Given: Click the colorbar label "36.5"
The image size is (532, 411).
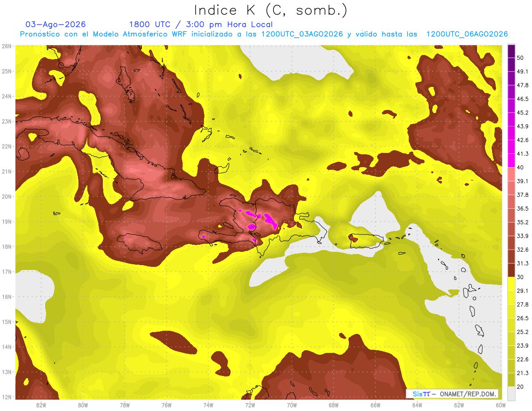Looking at the screenshot, I should point(523,208).
